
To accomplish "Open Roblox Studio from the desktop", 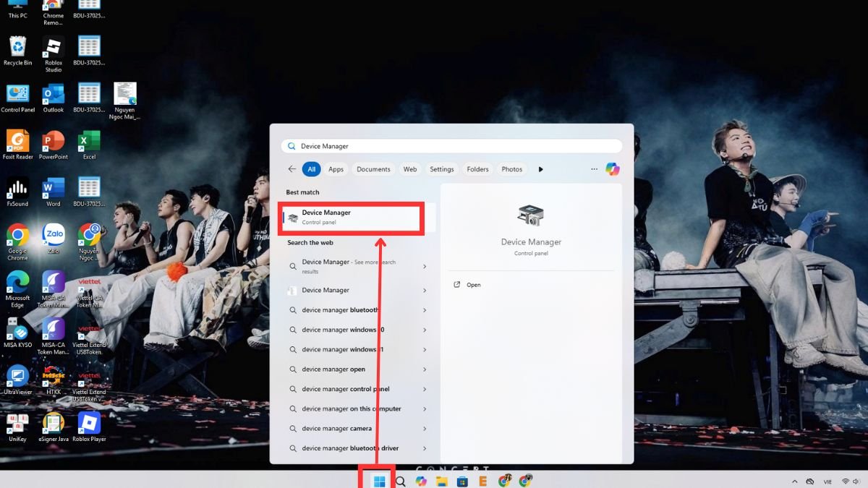I will [x=53, y=51].
